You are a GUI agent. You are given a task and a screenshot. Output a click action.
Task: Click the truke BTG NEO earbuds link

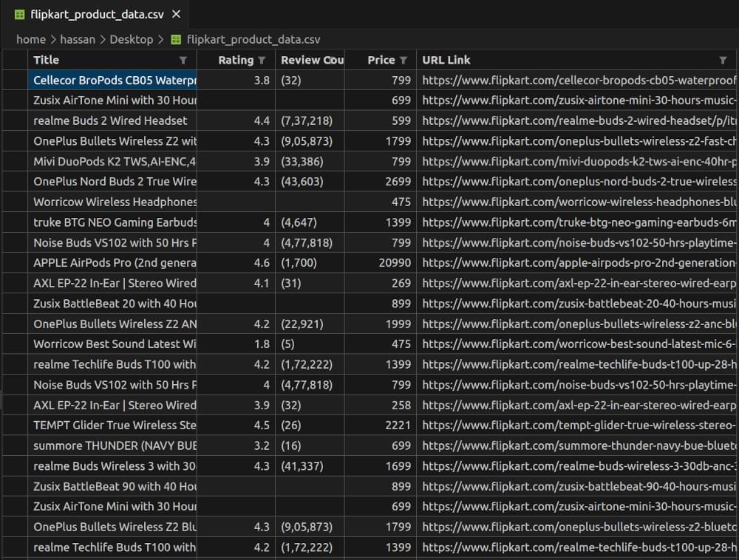coord(576,222)
